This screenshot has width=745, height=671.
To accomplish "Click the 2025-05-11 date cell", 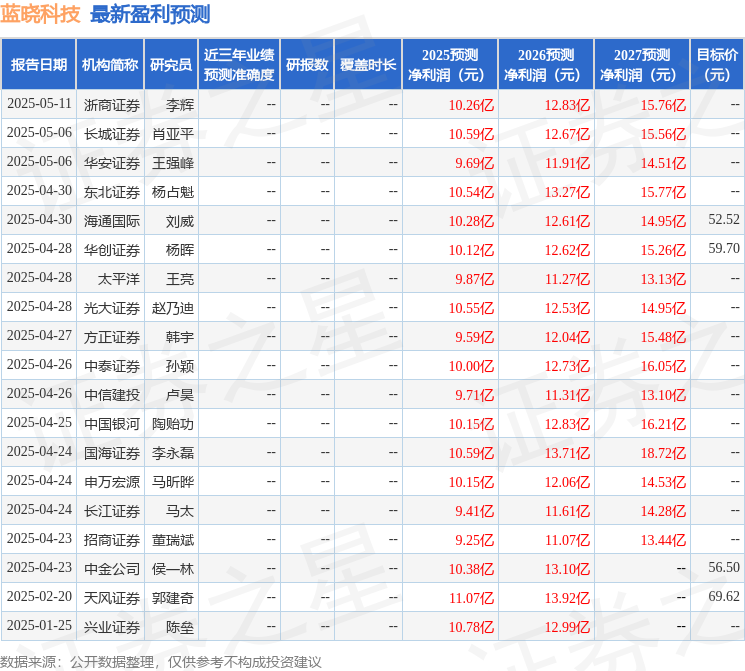I will (x=39, y=104).
